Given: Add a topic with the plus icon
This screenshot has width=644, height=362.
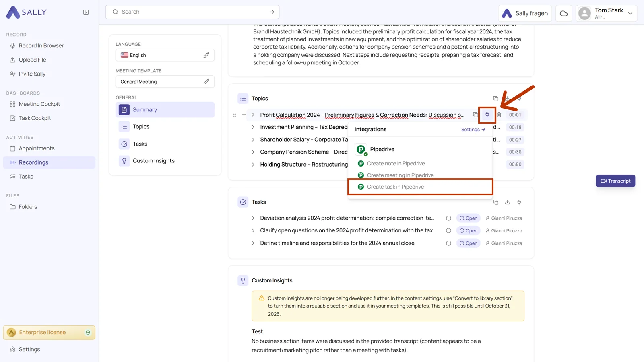Looking at the screenshot, I should (244, 115).
